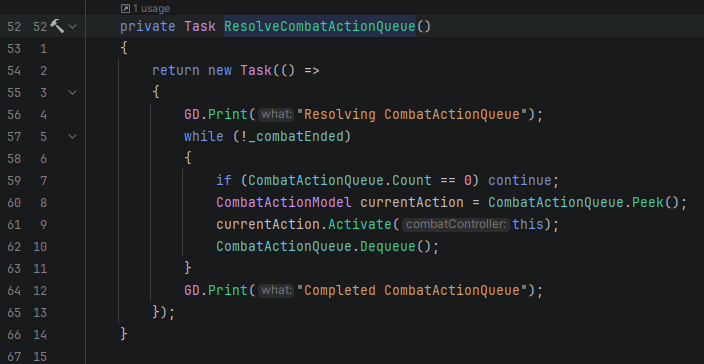Click line number 64 in the gutter

[x=14, y=291]
